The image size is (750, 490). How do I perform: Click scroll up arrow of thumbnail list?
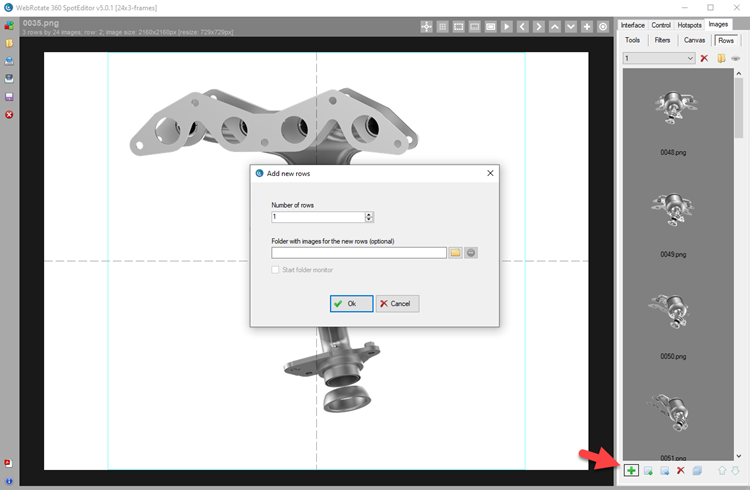pos(739,73)
